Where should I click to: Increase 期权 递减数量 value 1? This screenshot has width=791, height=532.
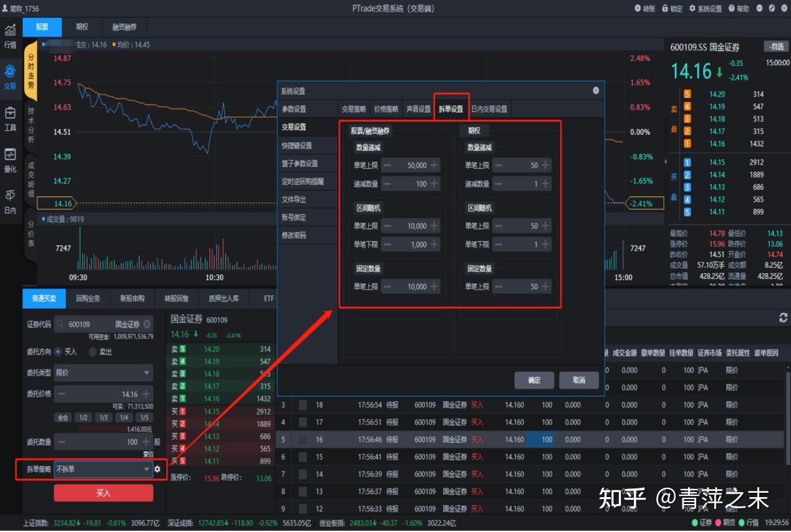tap(545, 184)
